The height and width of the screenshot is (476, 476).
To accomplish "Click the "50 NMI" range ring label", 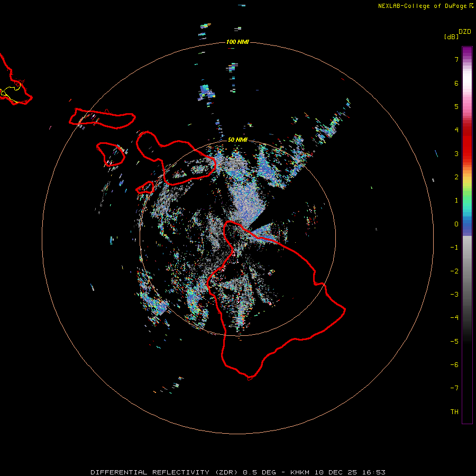I will click(237, 140).
